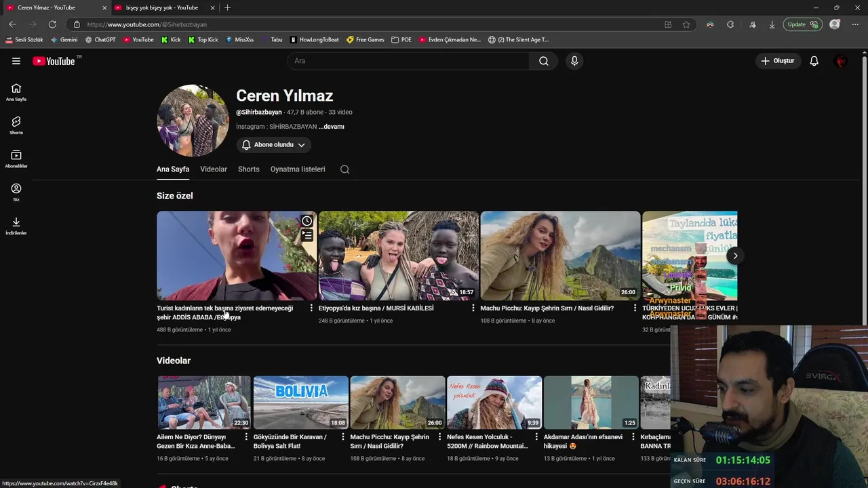Add first video to queue
Image resolution: width=868 pixels, height=488 pixels.
point(307,235)
